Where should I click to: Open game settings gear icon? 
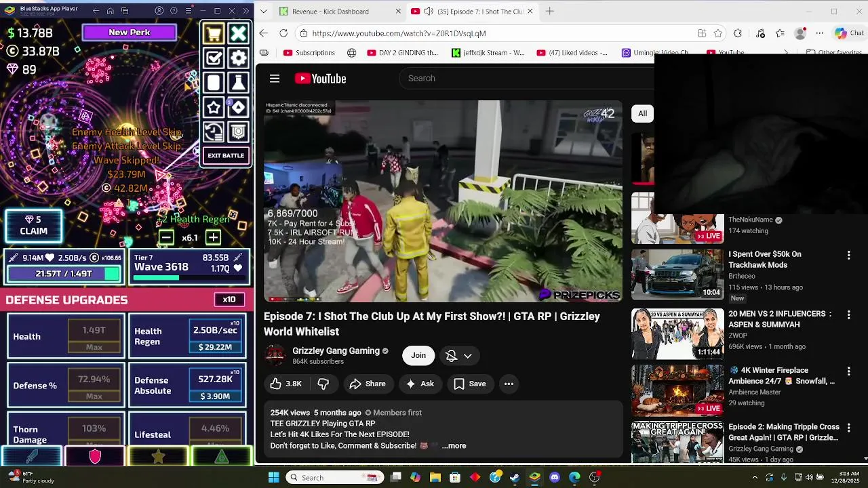238,58
